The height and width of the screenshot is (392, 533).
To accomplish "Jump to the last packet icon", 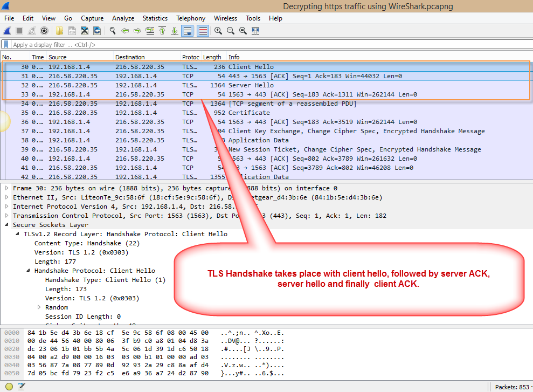I will click(x=175, y=31).
